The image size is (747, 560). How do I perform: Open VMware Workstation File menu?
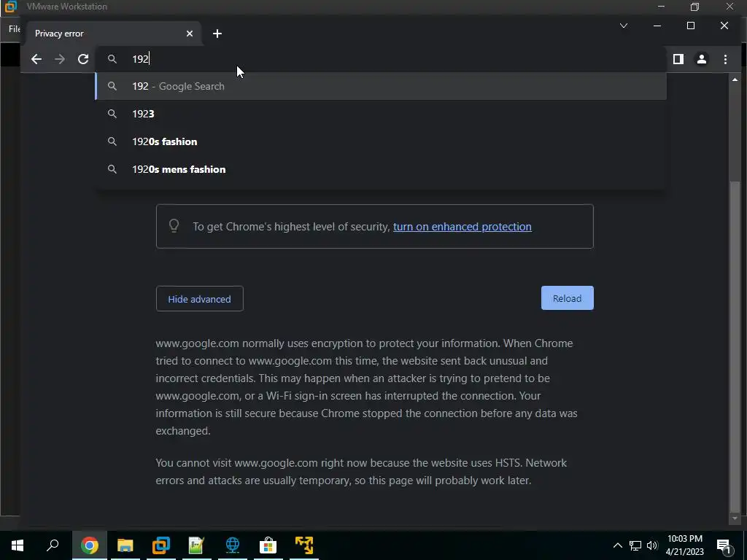tap(14, 29)
